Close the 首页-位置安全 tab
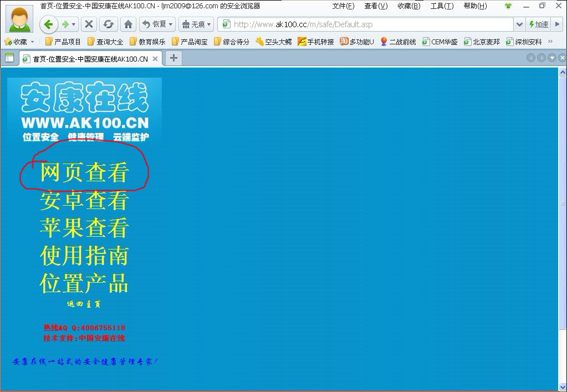The image size is (567, 392). point(155,59)
